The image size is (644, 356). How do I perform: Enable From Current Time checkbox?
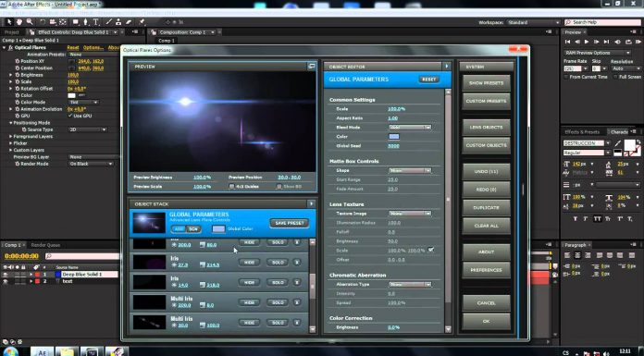(x=567, y=77)
